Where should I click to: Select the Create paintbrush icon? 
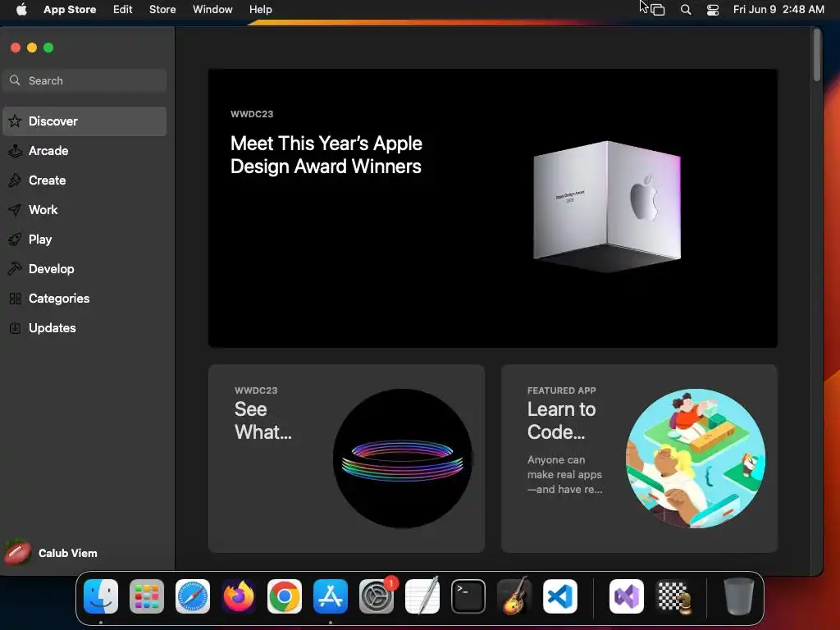[15, 180]
